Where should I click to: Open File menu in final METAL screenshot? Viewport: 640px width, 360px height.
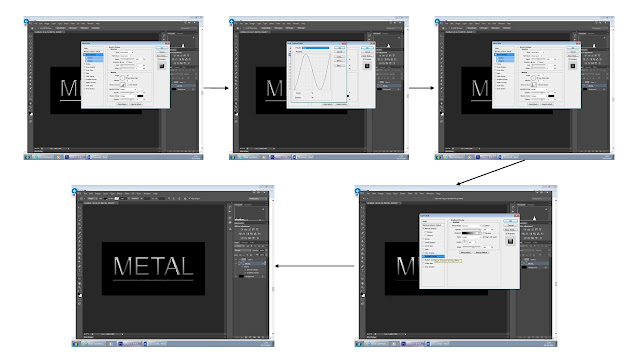pyautogui.click(x=85, y=193)
